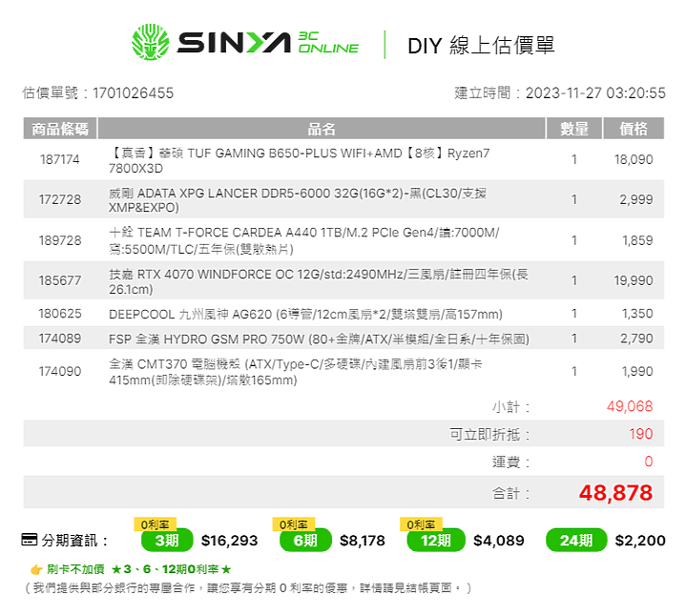Click the DEEPCOOL AG620 product name

(x=305, y=315)
